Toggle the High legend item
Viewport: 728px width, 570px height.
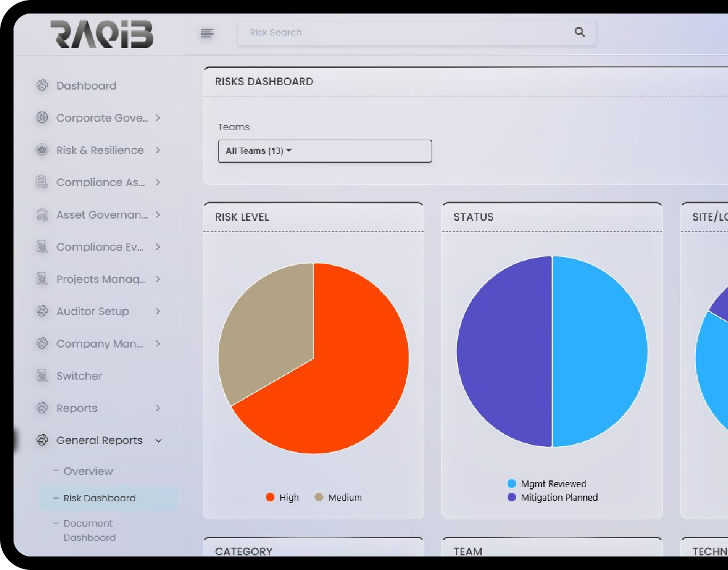[x=282, y=497]
